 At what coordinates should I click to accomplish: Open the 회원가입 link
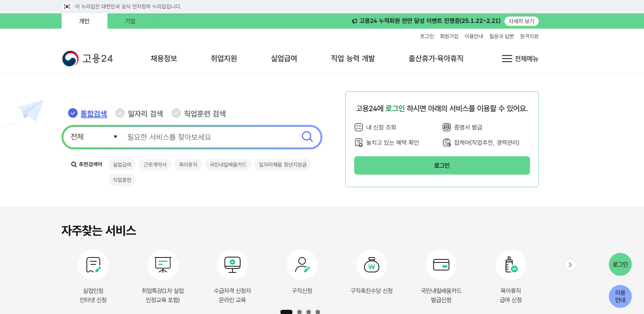point(449,36)
